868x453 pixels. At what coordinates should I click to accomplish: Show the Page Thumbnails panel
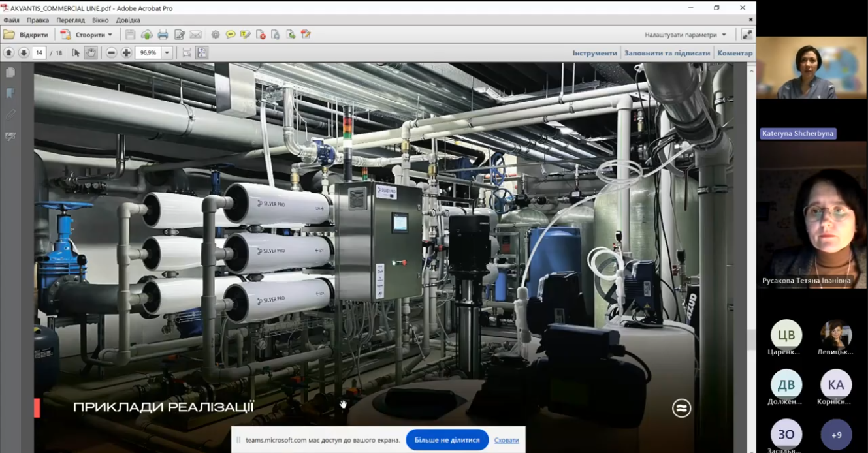(x=10, y=72)
